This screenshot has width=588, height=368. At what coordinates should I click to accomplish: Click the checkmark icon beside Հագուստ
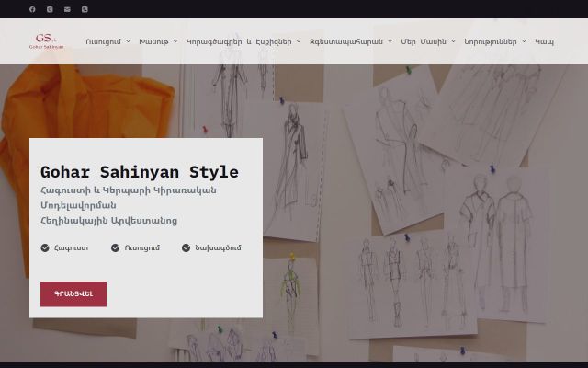coord(45,247)
